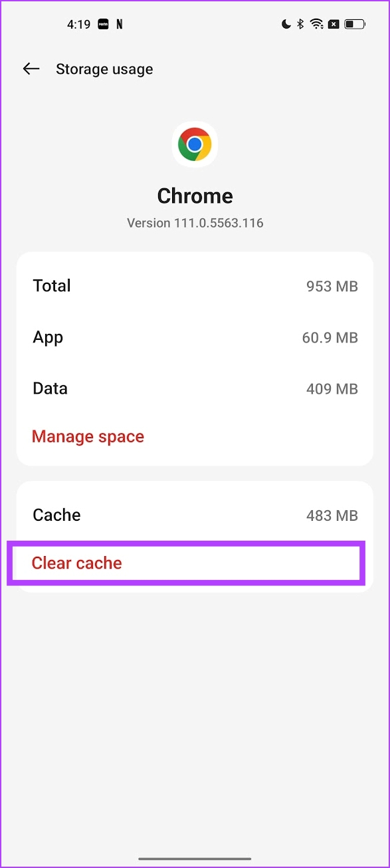Tap the Do Not Disturb moon icon
Image resolution: width=390 pixels, height=868 pixels.
coord(286,25)
